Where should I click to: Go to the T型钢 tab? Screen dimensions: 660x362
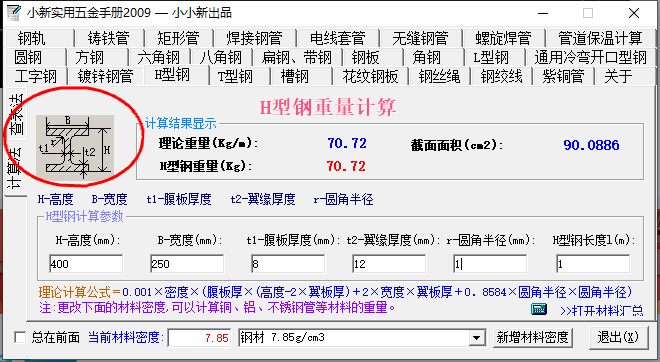click(x=236, y=76)
